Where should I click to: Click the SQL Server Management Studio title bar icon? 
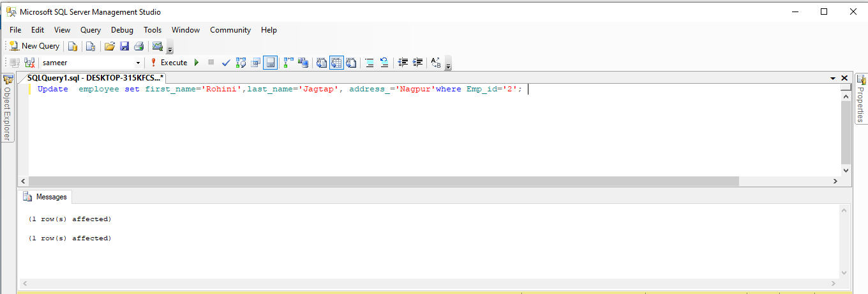[11, 12]
